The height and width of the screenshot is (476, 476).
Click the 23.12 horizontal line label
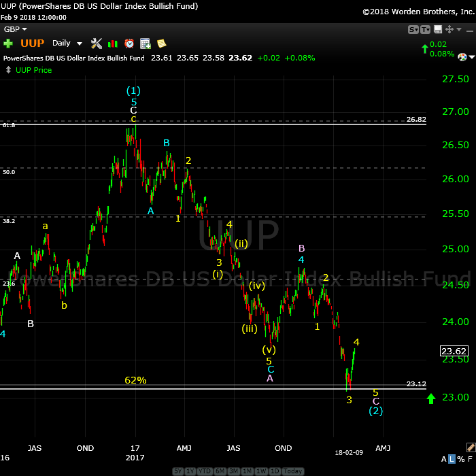416,384
